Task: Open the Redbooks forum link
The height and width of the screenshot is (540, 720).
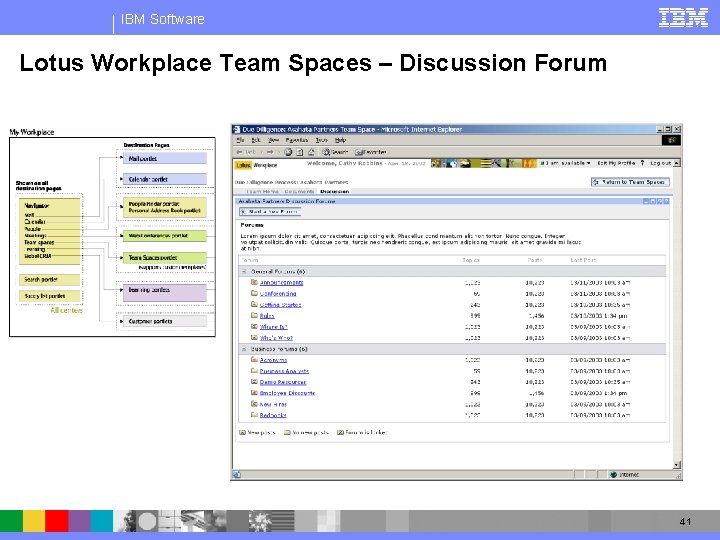Action: pyautogui.click(x=273, y=415)
